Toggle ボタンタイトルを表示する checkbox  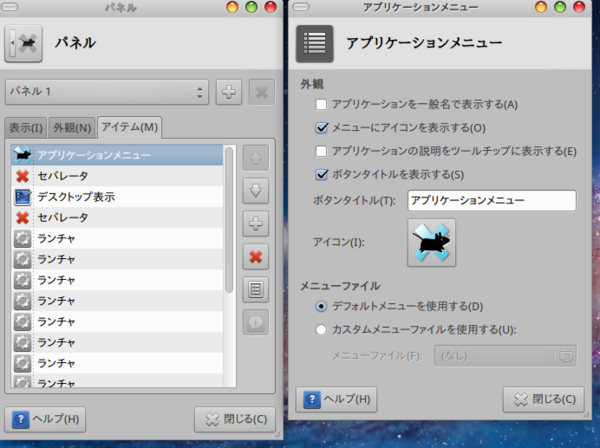(321, 175)
